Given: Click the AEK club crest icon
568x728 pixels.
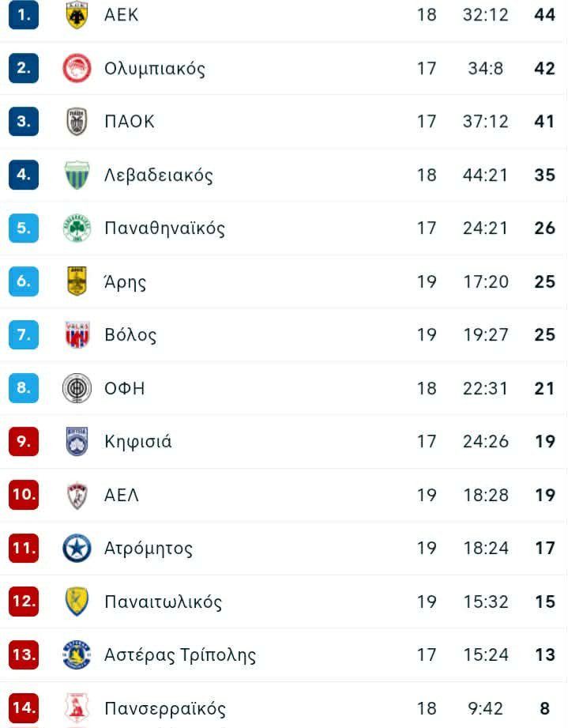Looking at the screenshot, I should pos(77,15).
